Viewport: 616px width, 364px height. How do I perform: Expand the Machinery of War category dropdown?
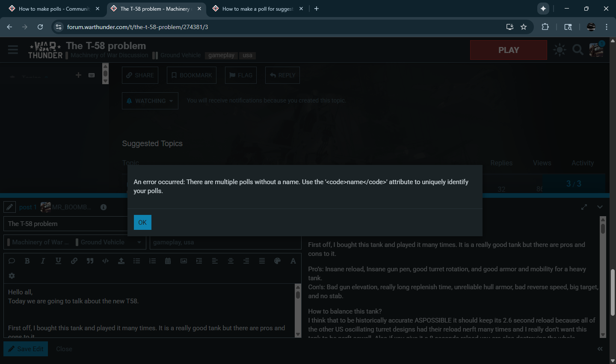(x=139, y=242)
